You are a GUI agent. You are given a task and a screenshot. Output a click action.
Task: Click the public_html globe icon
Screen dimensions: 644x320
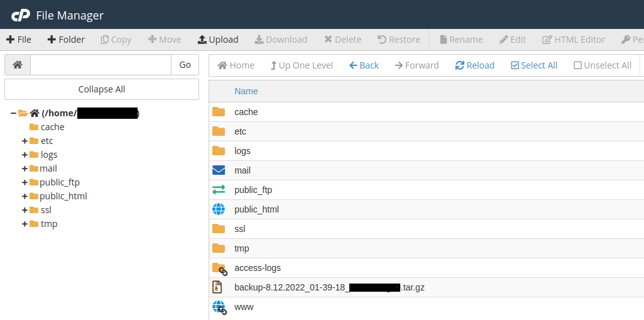point(219,209)
